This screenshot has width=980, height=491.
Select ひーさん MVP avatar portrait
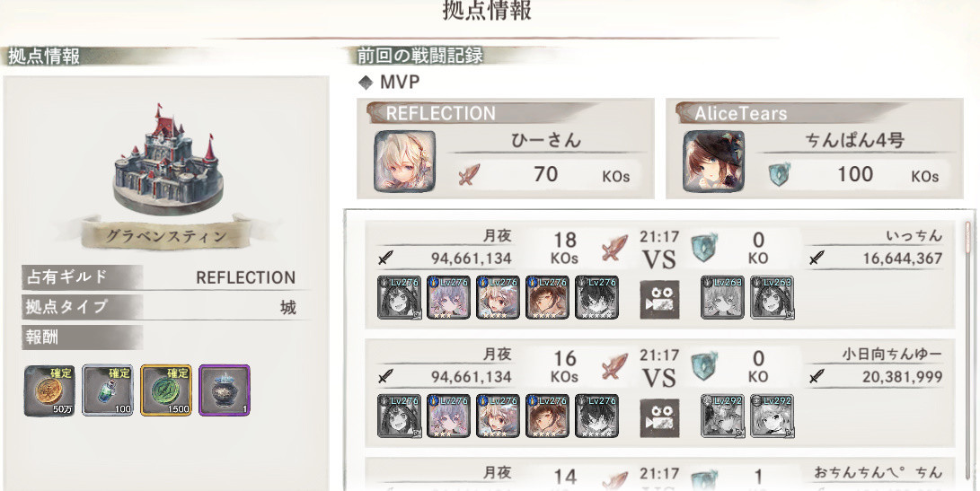(x=404, y=162)
